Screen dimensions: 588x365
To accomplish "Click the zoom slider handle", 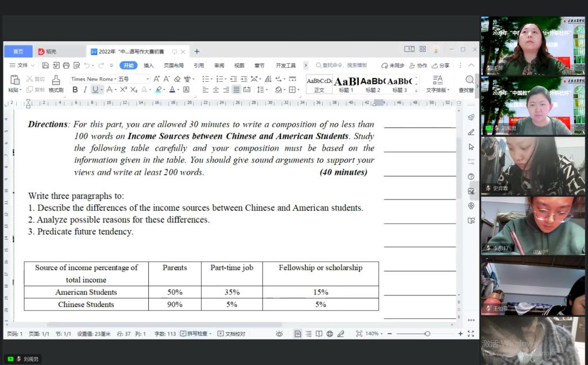I will [x=427, y=334].
